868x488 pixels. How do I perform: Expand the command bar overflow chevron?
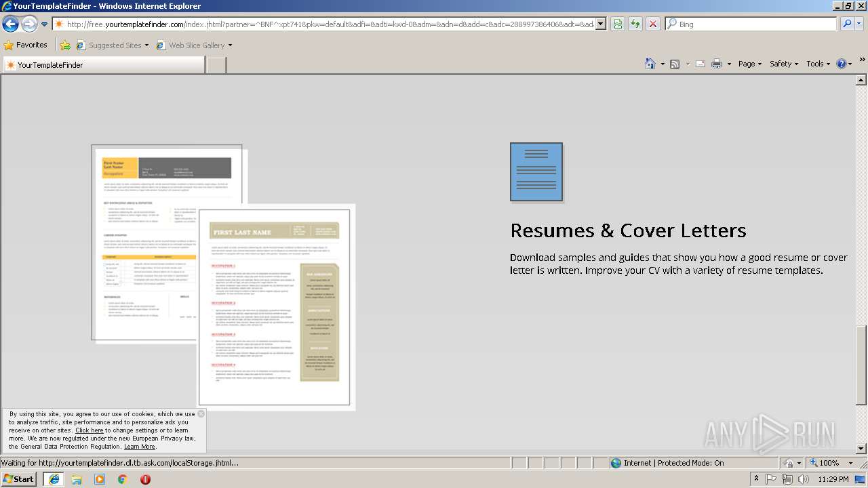(x=863, y=60)
